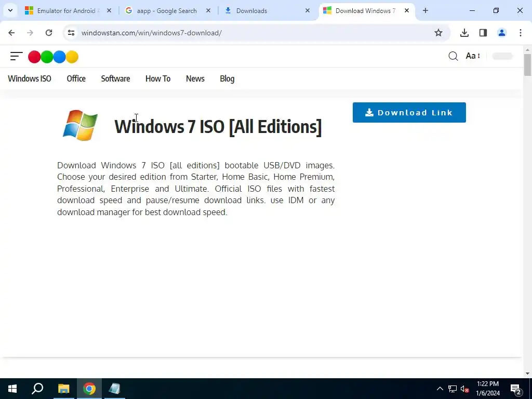The width and height of the screenshot is (532, 399).
Task: Reload the current page
Action: 49,33
